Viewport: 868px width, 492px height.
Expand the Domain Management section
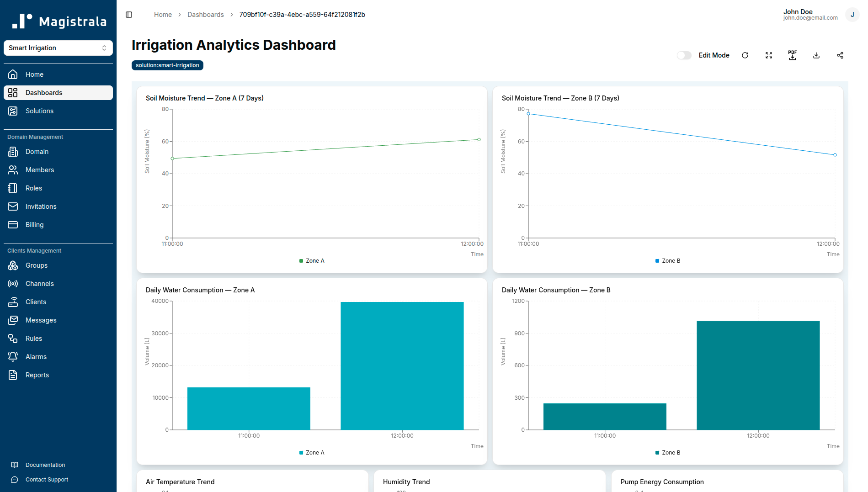click(x=35, y=137)
